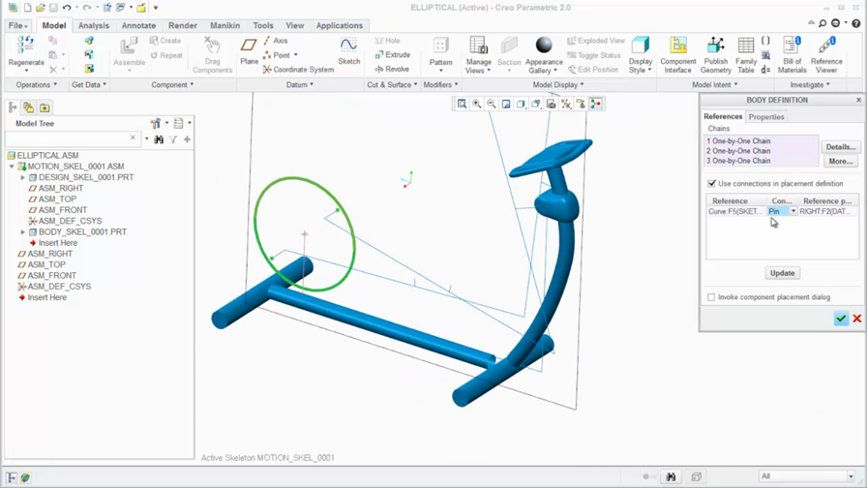Click the Repaint icon in graphics toolbar
This screenshot has height=488, width=868.
click(x=506, y=104)
